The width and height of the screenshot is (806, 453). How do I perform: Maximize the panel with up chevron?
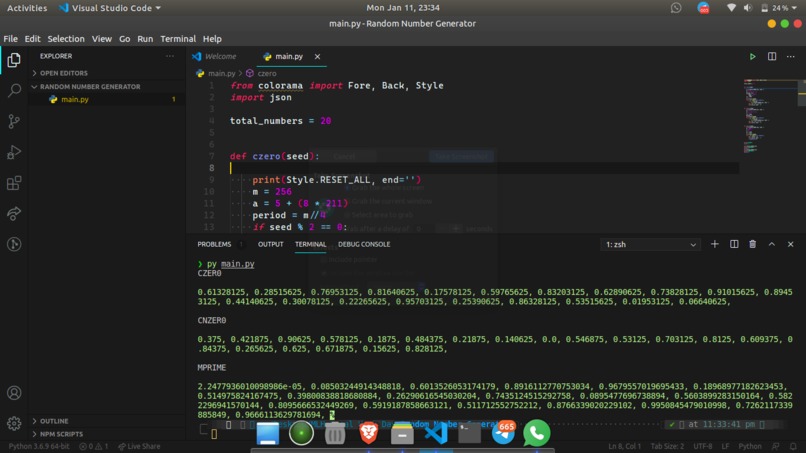click(772, 244)
